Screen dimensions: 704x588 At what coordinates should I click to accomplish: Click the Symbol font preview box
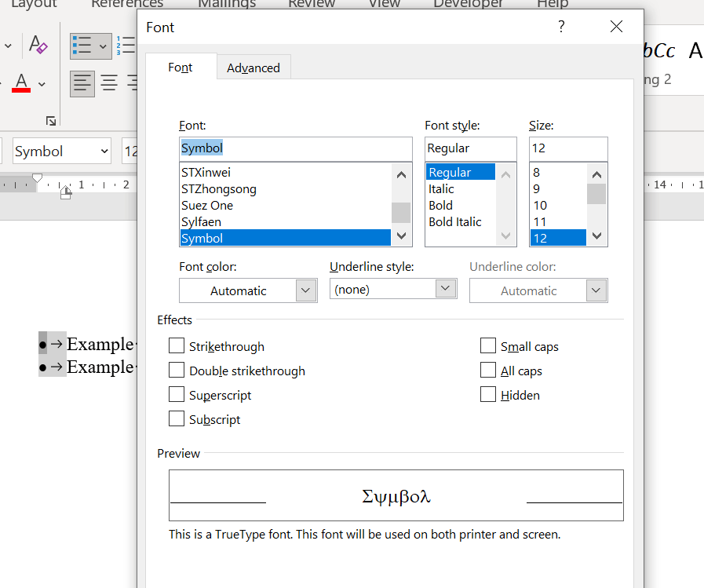[396, 495]
